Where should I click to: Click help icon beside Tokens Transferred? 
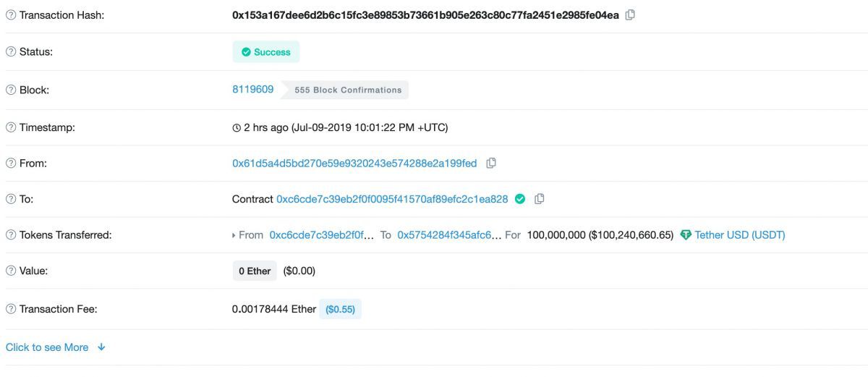pyautogui.click(x=11, y=235)
